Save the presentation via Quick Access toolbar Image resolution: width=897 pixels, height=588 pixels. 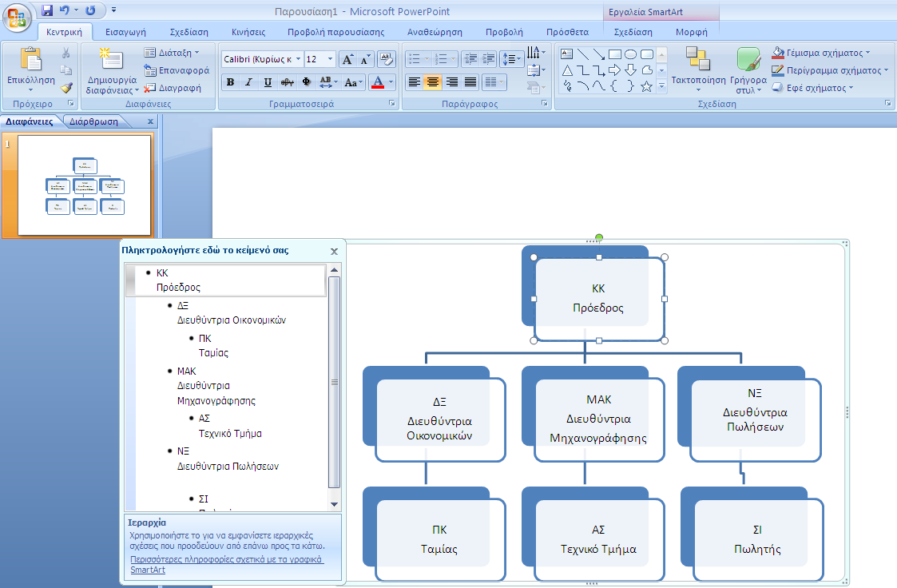47,10
